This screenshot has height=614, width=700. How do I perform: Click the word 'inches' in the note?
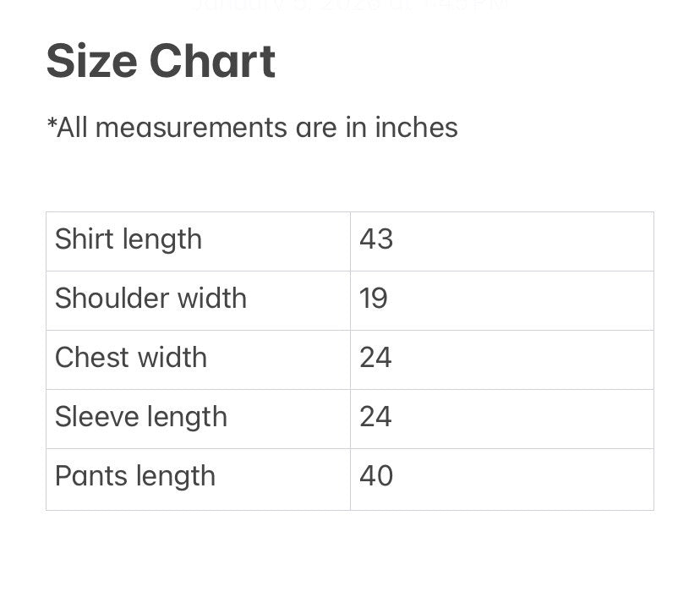pyautogui.click(x=416, y=128)
